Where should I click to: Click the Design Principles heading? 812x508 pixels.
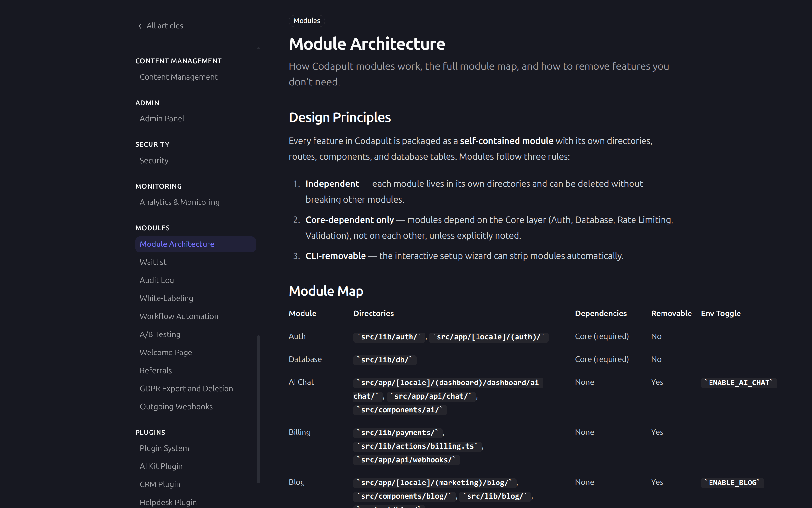(340, 117)
